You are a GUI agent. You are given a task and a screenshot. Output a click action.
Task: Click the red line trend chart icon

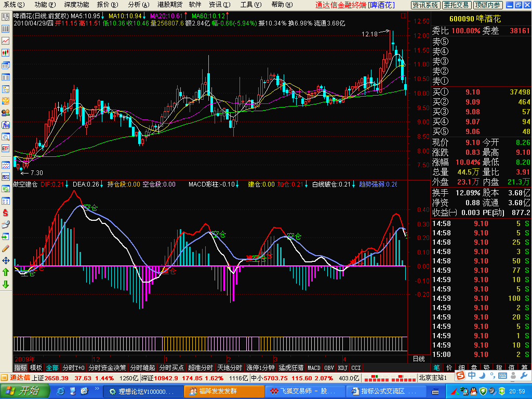tap(5, 41)
